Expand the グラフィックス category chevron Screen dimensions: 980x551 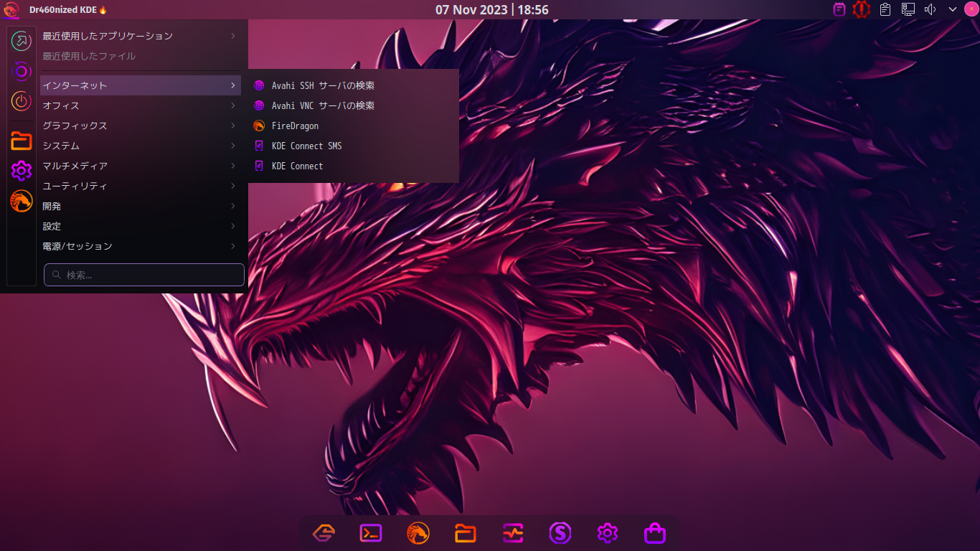pyautogui.click(x=233, y=126)
